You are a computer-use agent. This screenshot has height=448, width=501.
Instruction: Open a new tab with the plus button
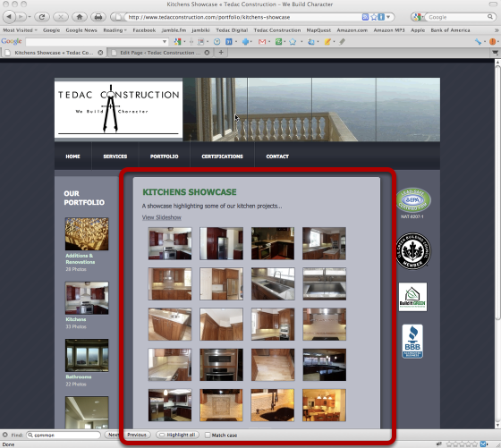221,53
